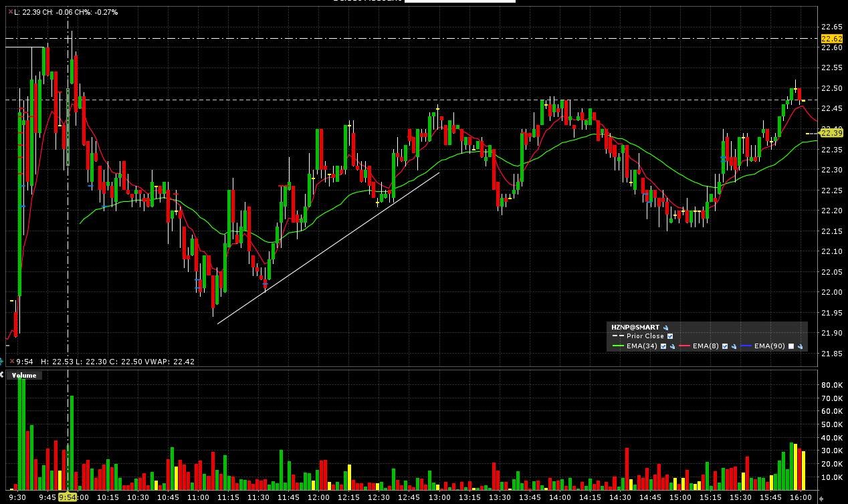Click 21.85 on the price axis

tap(831, 354)
